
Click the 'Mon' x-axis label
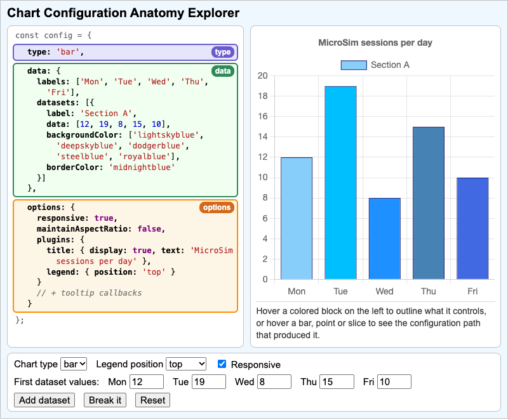click(x=297, y=292)
